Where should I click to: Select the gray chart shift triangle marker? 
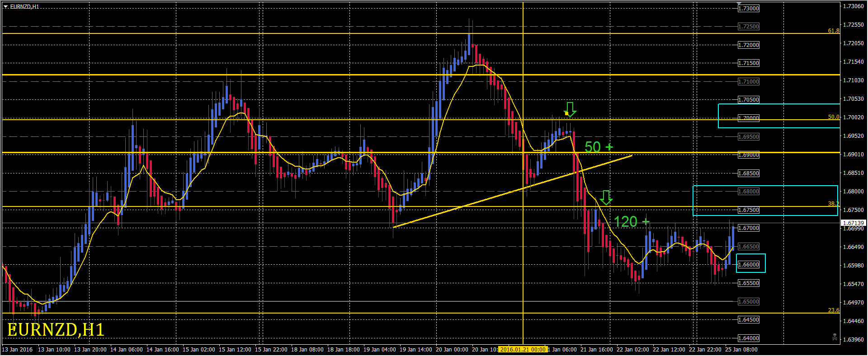click(739, 3)
